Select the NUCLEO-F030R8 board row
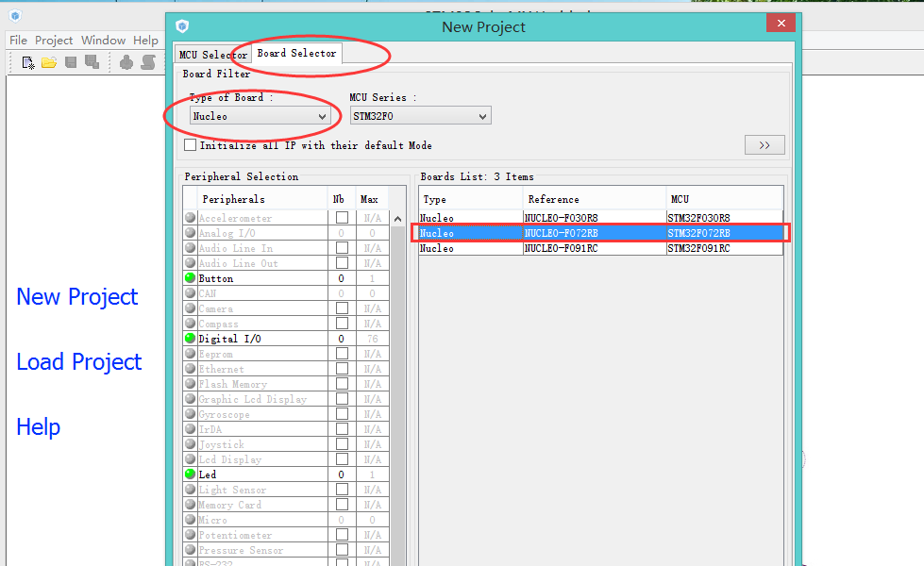Screen dimensions: 924x566 [x=601, y=218]
